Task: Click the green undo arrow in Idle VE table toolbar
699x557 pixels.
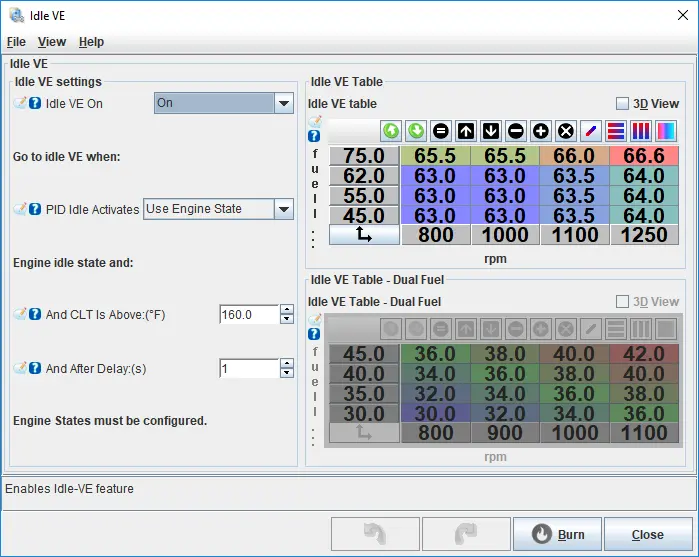Action: click(x=391, y=131)
